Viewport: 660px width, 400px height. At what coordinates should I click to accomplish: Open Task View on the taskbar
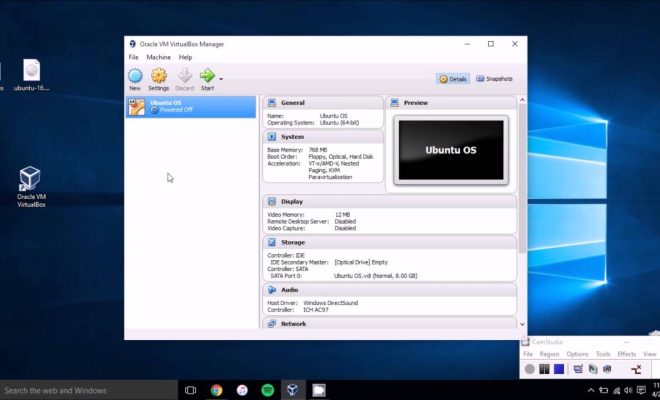tap(191, 390)
